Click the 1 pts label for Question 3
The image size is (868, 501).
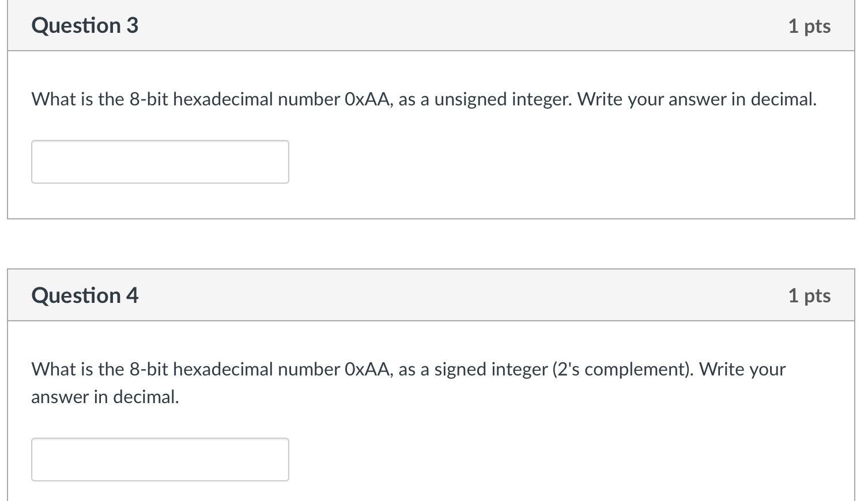click(x=810, y=26)
